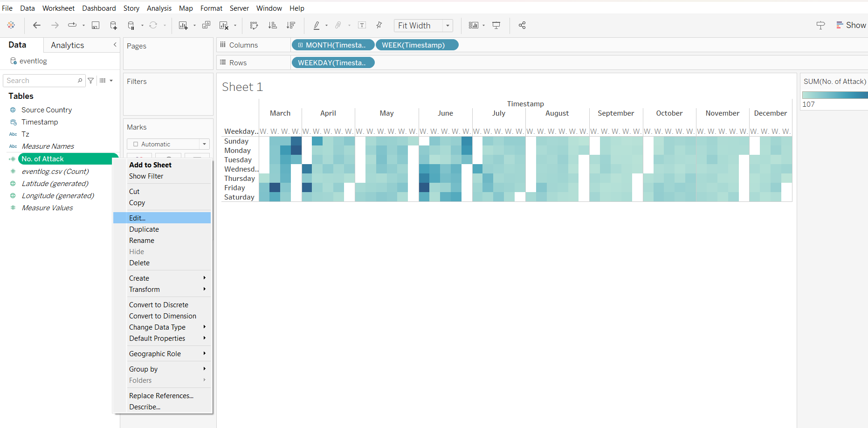Screen dimensions: 868x428
Task: Click the Search fields input box
Action: click(41, 81)
